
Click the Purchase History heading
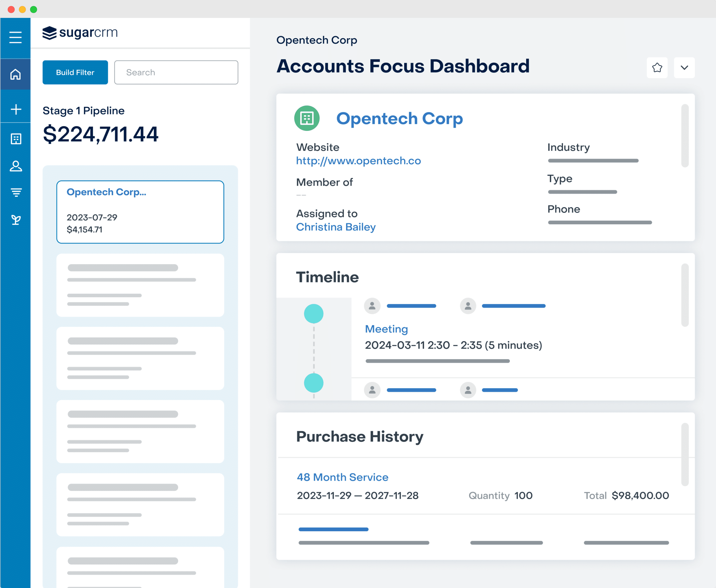[360, 437]
